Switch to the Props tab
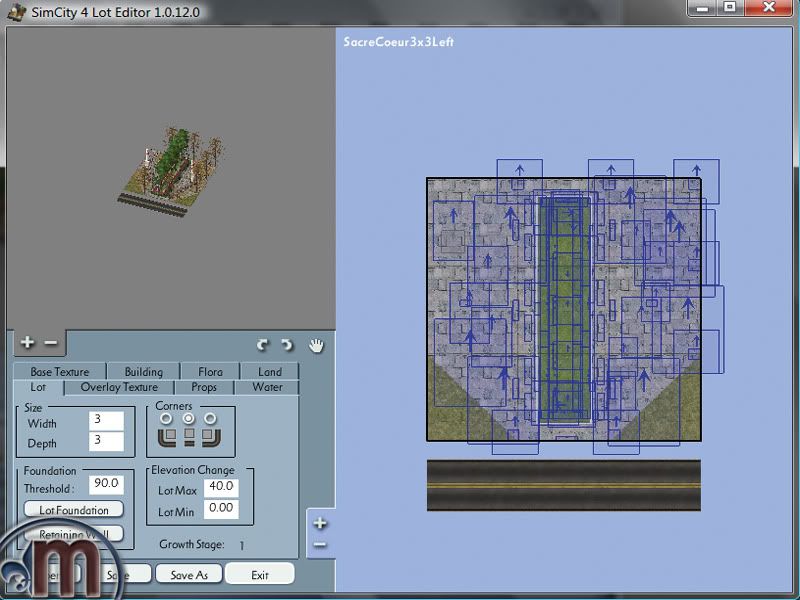Screen dimensions: 800x600 [204, 387]
